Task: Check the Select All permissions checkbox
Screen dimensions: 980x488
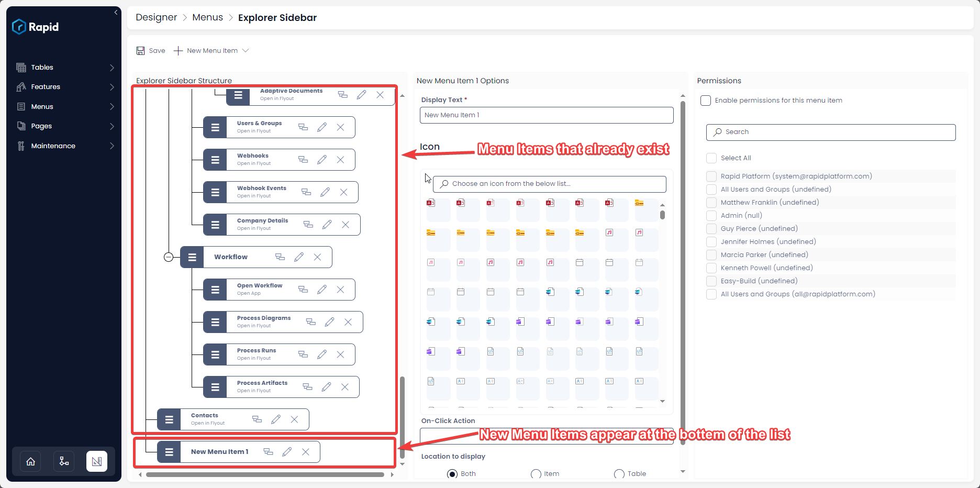Action: pos(711,158)
